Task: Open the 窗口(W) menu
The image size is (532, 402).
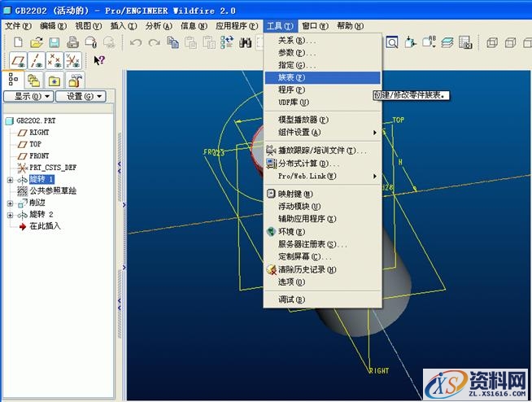Action: coord(315,26)
